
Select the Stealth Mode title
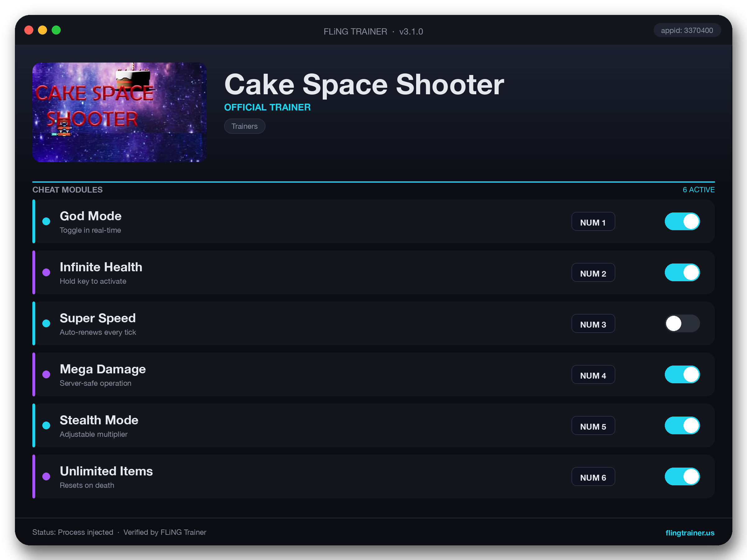99,420
